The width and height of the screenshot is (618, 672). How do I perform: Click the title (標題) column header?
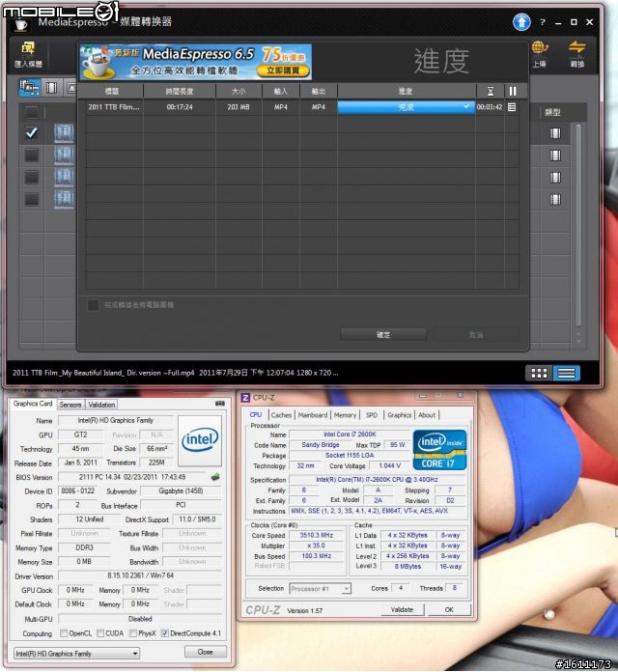[x=112, y=92]
